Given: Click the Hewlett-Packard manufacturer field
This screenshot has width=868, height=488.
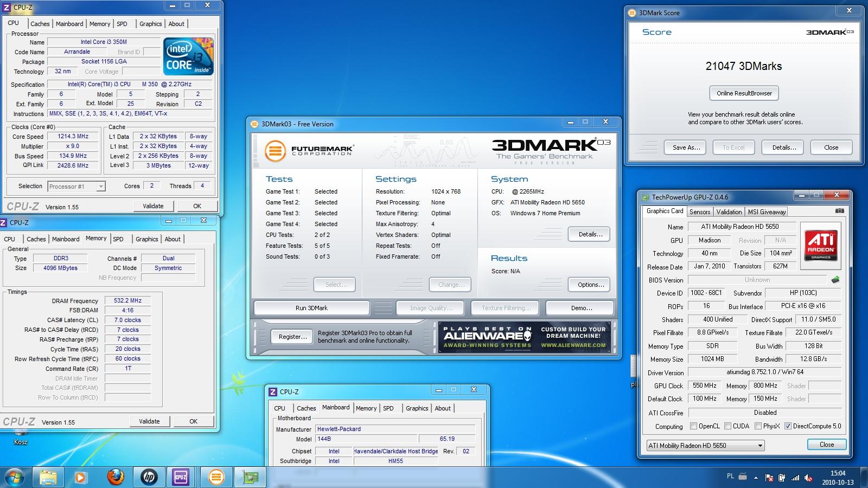Looking at the screenshot, I should pyautogui.click(x=395, y=429).
